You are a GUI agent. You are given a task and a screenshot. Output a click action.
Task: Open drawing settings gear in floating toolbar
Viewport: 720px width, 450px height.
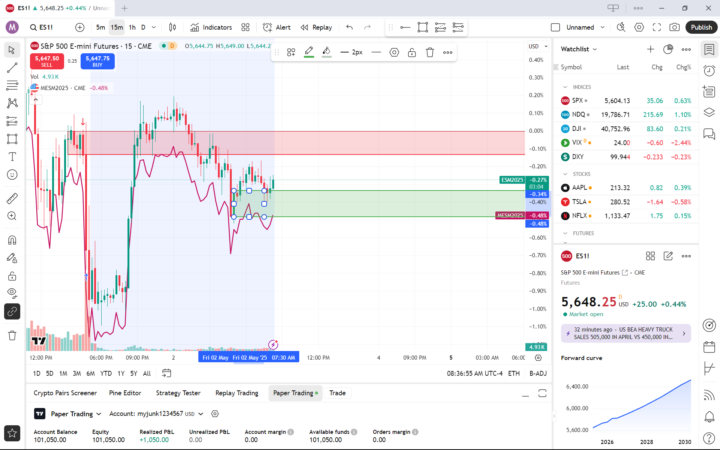tap(394, 52)
